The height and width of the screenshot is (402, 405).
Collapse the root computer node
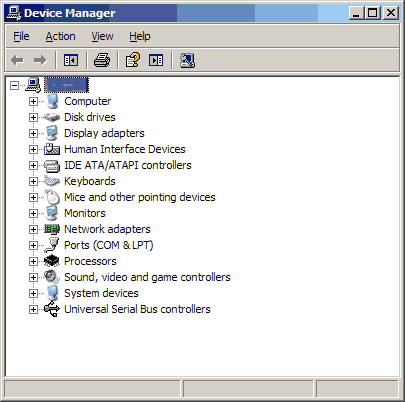14,85
